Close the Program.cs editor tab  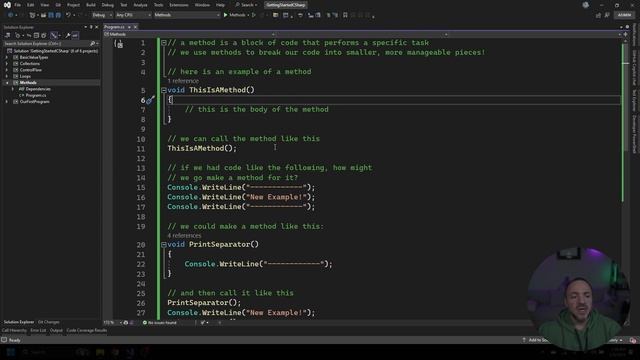click(x=136, y=27)
